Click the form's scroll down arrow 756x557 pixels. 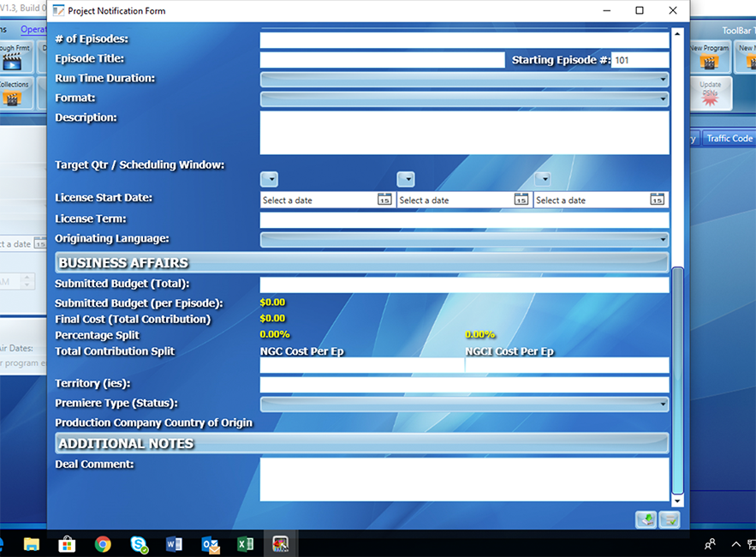point(677,500)
